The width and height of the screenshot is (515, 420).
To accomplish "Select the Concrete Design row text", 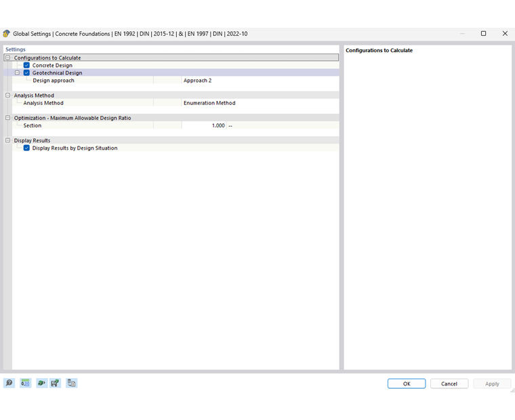I will click(52, 65).
